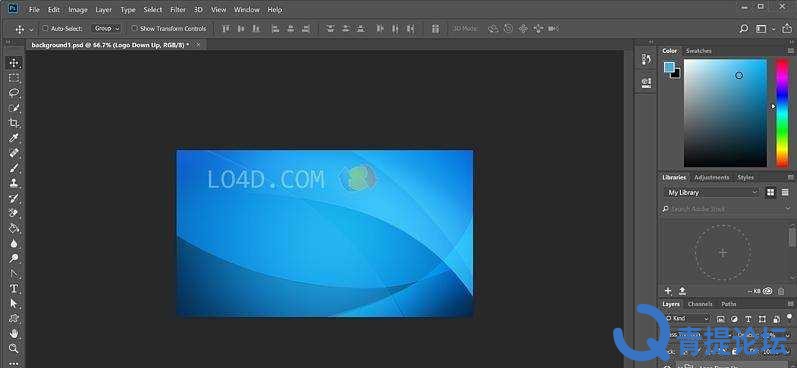
Task: Switch to the Adjustments tab
Action: (712, 177)
